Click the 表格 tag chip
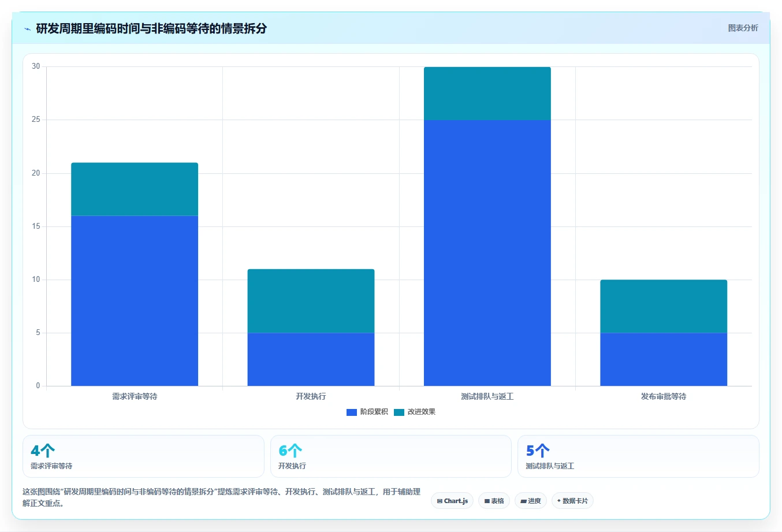The width and height of the screenshot is (782, 532). pyautogui.click(x=494, y=501)
